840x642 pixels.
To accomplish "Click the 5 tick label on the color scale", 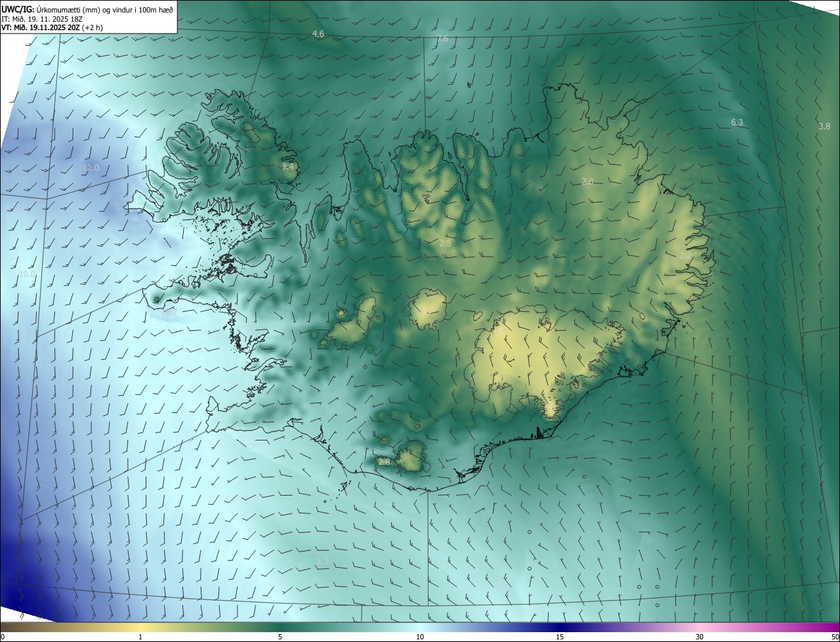I will tap(280, 637).
